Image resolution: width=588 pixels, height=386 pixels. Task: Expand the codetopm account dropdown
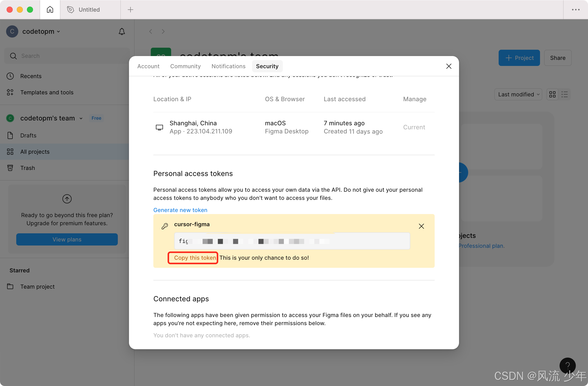click(x=41, y=31)
